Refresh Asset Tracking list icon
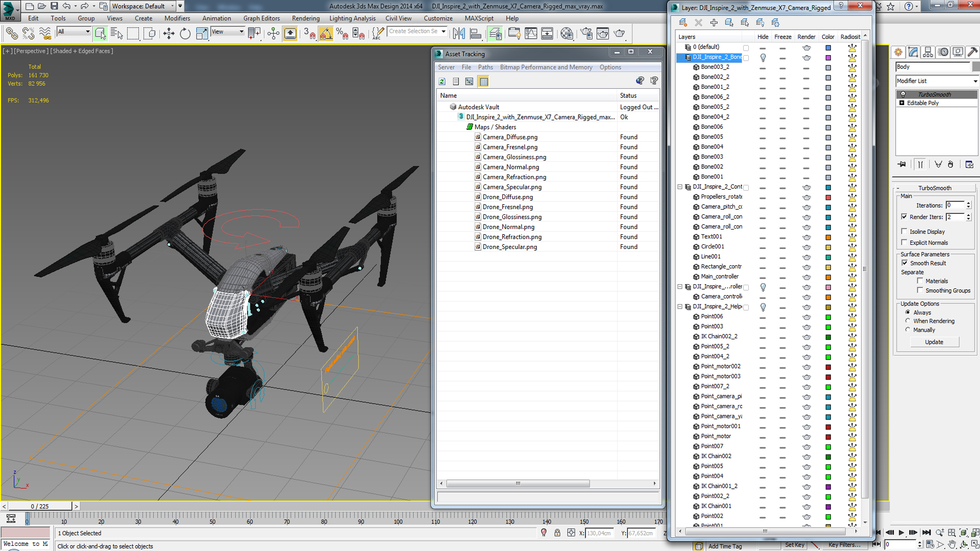Image resolution: width=980 pixels, height=551 pixels. click(x=442, y=82)
